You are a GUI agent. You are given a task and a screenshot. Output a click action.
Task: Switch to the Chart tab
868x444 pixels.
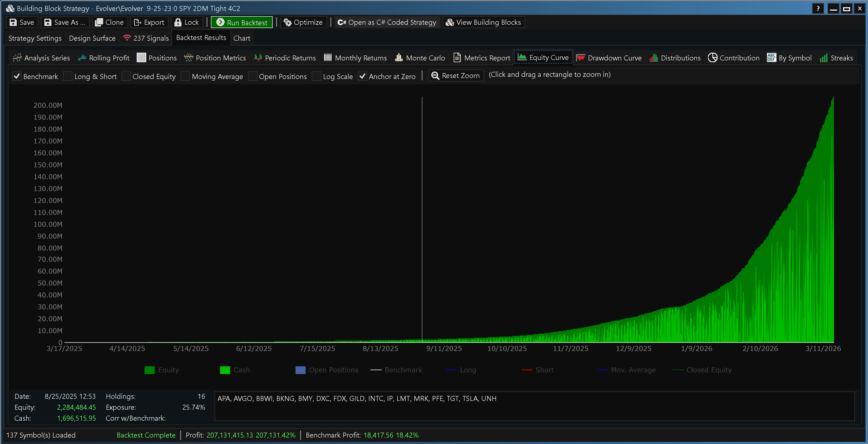click(242, 38)
